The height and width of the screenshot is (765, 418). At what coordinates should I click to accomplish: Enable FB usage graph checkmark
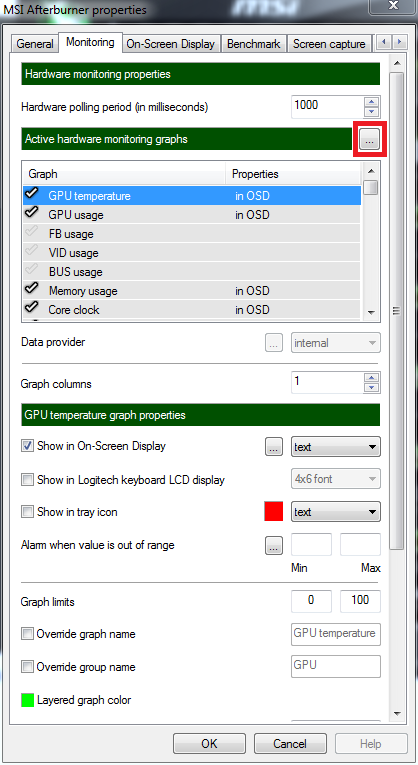point(32,233)
